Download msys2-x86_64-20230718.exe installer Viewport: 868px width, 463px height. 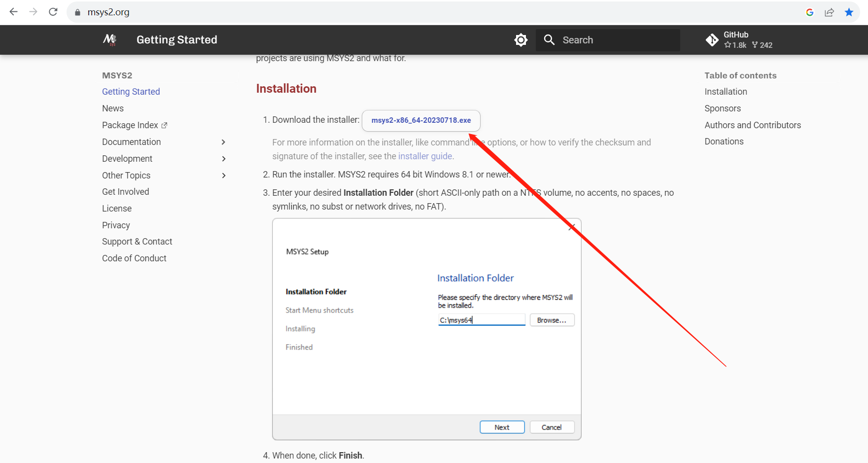421,120
